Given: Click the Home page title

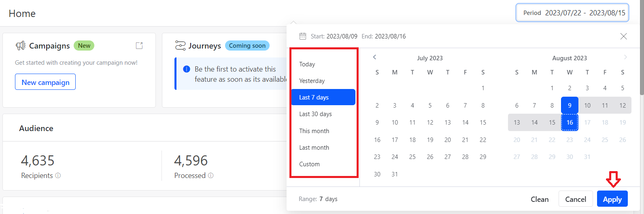Looking at the screenshot, I should coord(22,13).
